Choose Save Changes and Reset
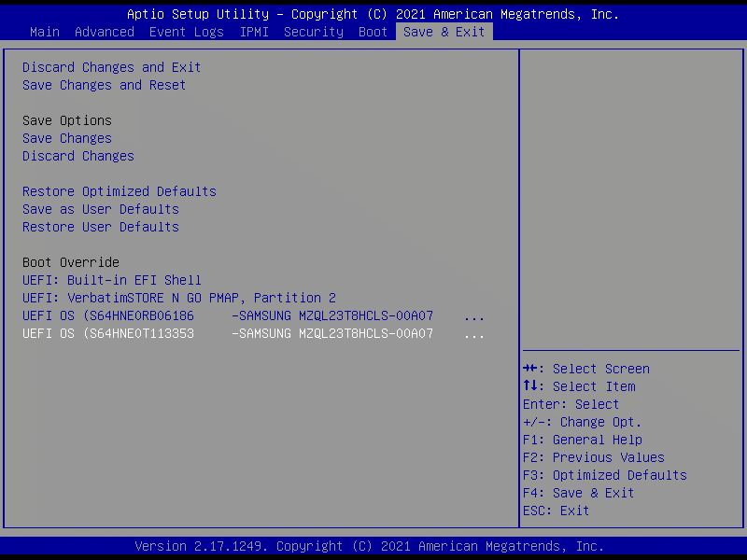This screenshot has height=560, width=747. tap(105, 85)
